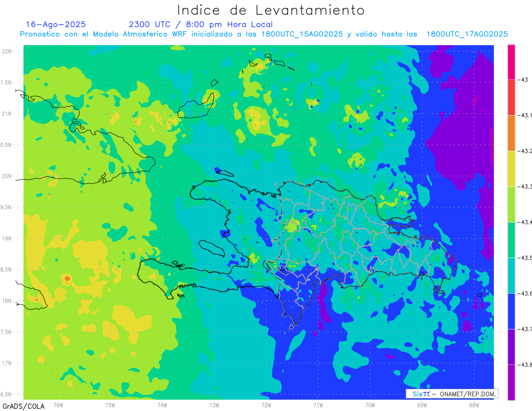Image resolution: width=532 pixels, height=411 pixels.
Task: Click the '-43.6' color bar value
Action: tap(525, 293)
